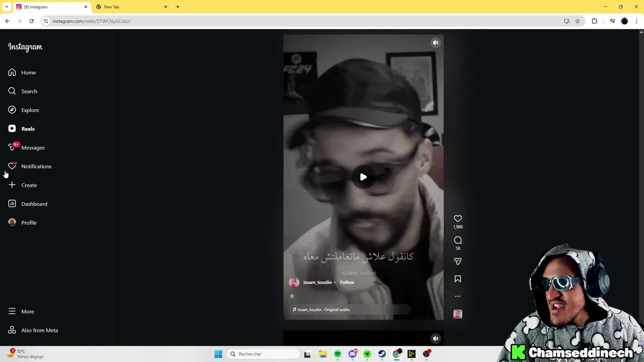Open the reel's three-dot options menu
The height and width of the screenshot is (362, 644).
click(458, 297)
